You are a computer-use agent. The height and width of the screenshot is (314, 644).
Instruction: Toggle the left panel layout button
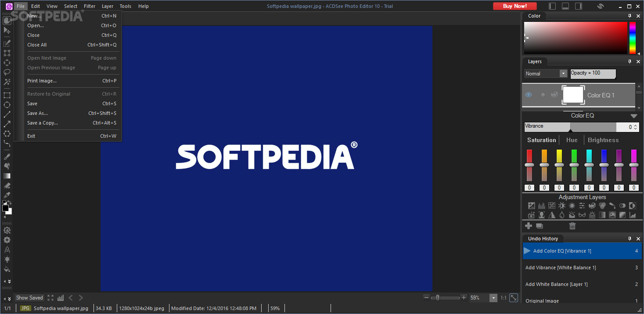tap(552, 6)
